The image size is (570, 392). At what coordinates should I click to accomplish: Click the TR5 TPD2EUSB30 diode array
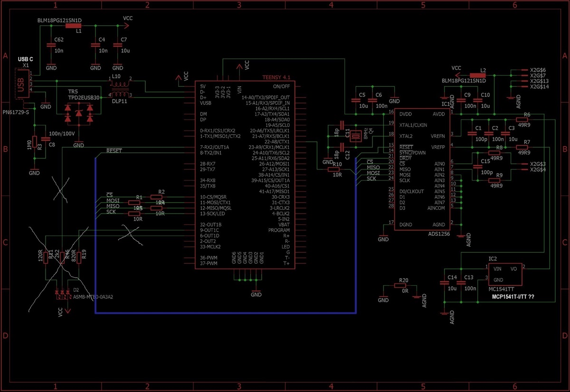(x=79, y=115)
